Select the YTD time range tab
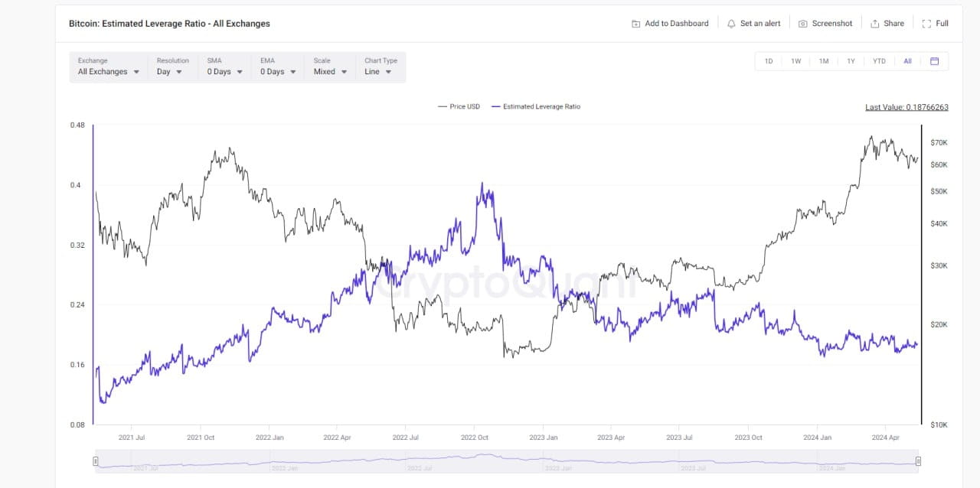 879,61
